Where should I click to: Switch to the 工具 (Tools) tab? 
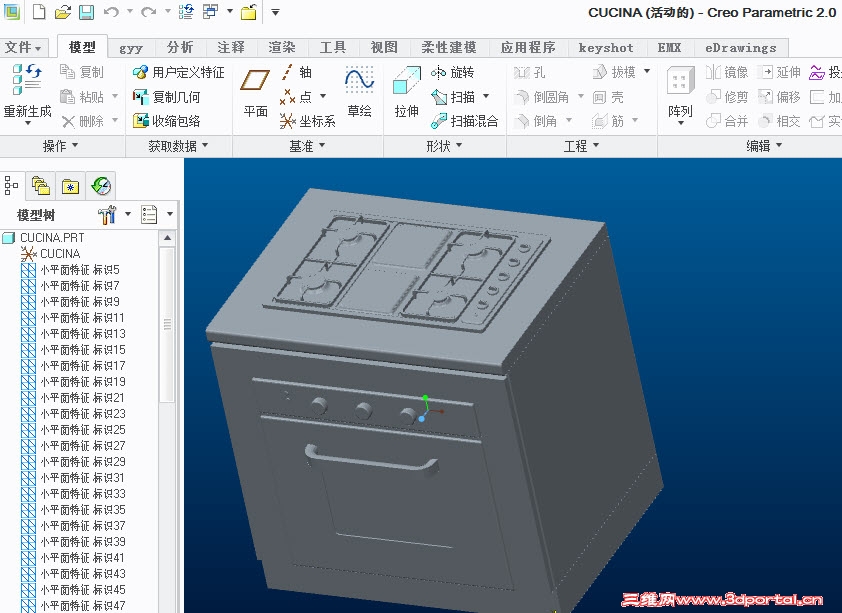(333, 47)
